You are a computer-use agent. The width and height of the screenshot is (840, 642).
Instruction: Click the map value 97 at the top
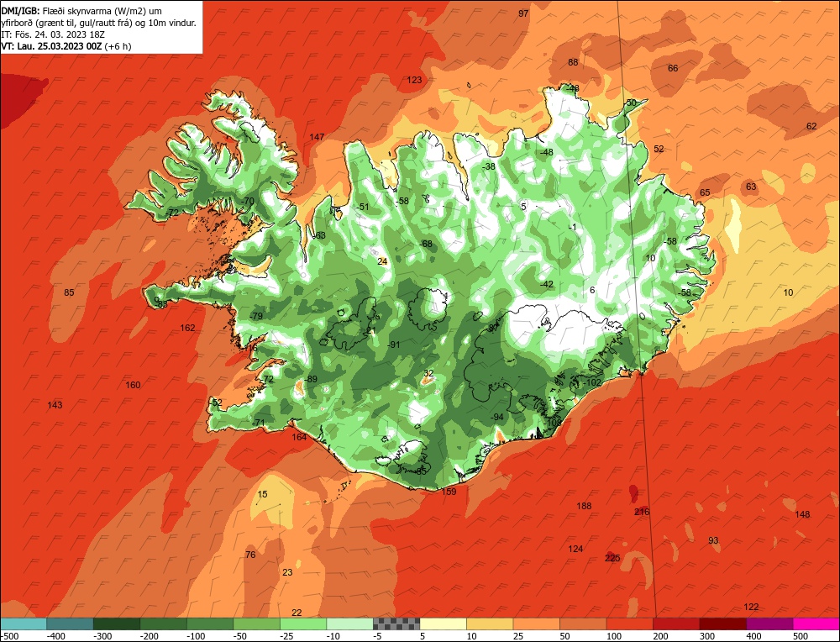[523, 13]
